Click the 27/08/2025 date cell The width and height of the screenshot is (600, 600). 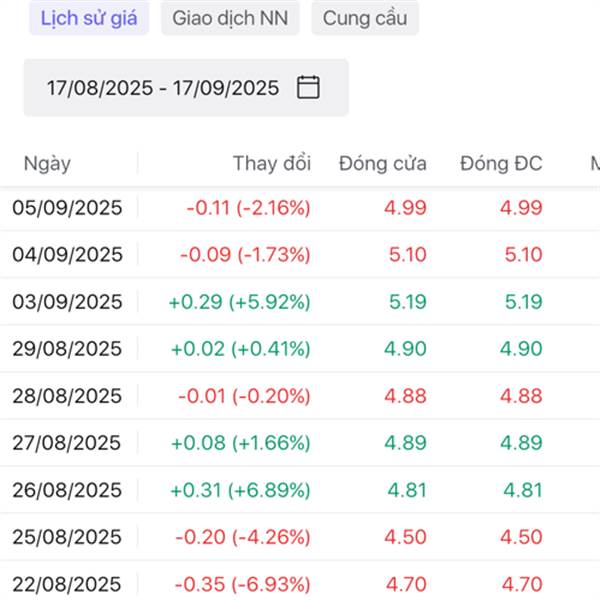point(67,443)
